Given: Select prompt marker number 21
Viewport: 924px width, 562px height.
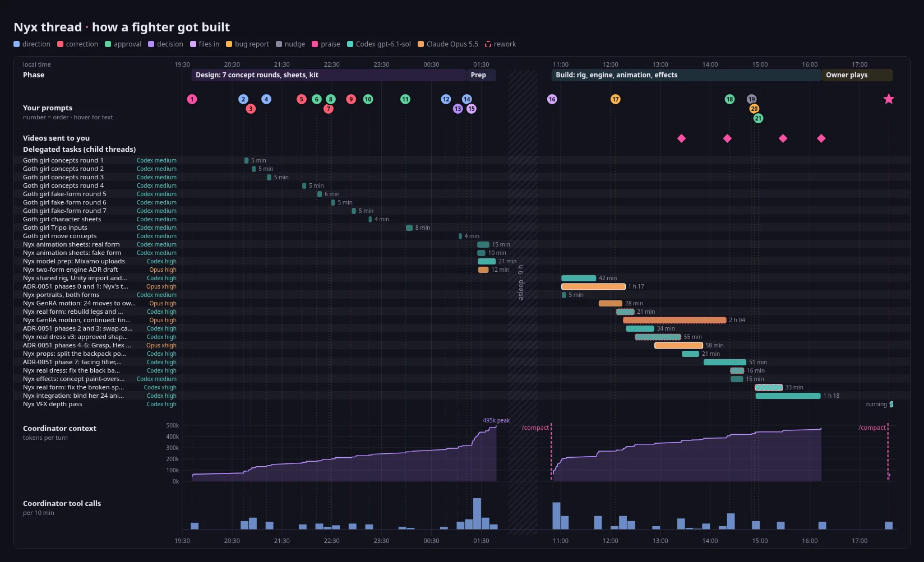Looking at the screenshot, I should pos(758,118).
